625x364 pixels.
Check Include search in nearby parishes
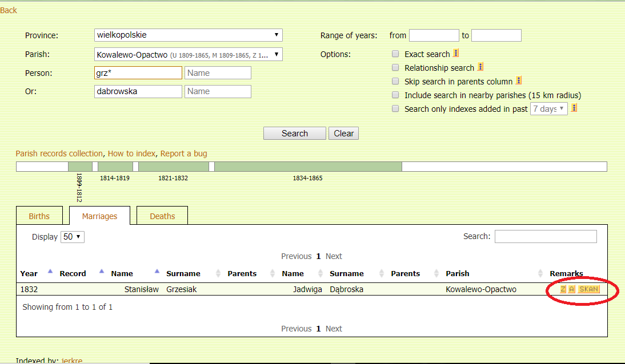click(x=395, y=95)
